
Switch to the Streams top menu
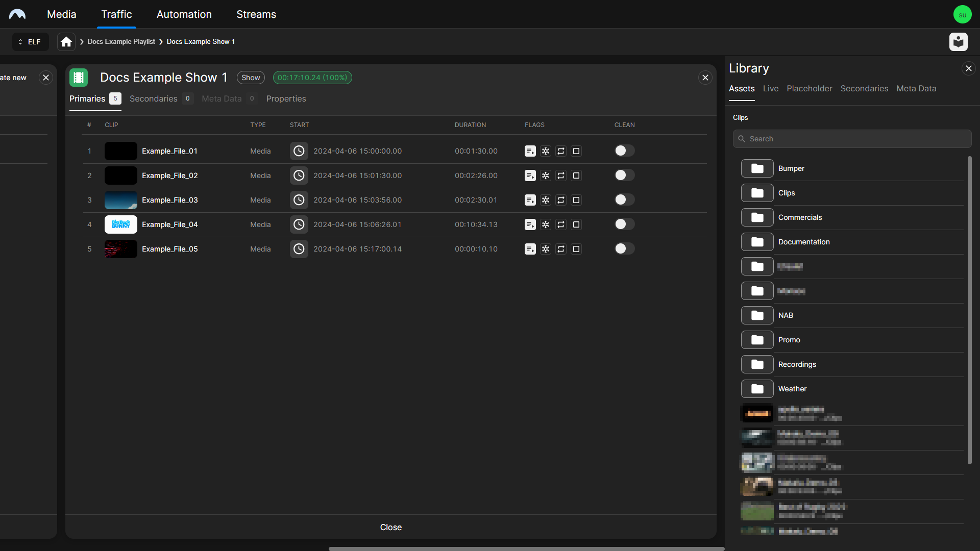pos(256,14)
